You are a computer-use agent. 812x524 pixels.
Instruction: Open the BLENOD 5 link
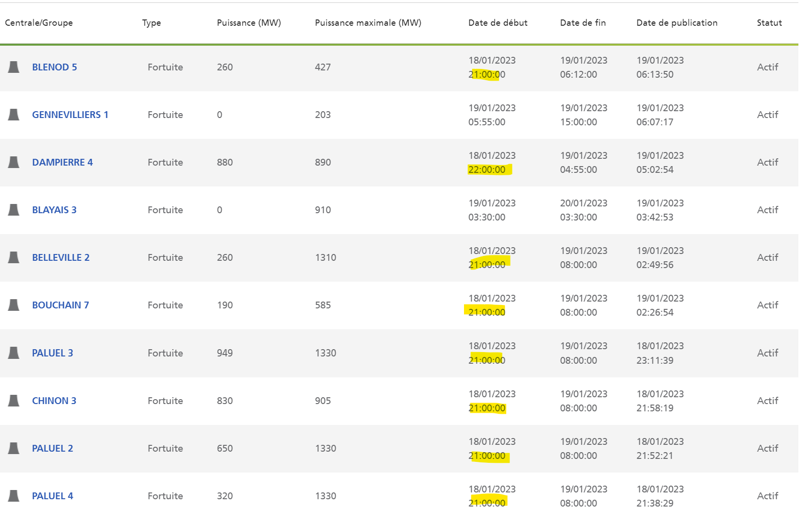54,67
